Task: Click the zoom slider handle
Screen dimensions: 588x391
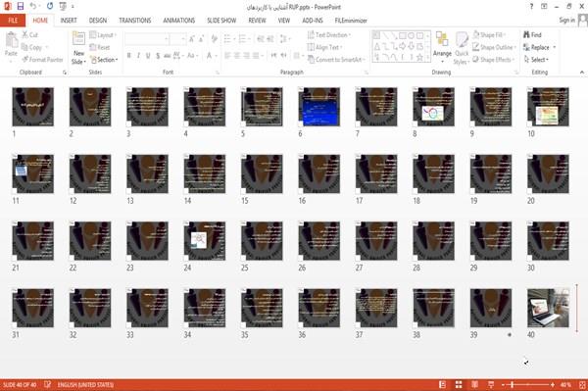Action: click(x=512, y=384)
